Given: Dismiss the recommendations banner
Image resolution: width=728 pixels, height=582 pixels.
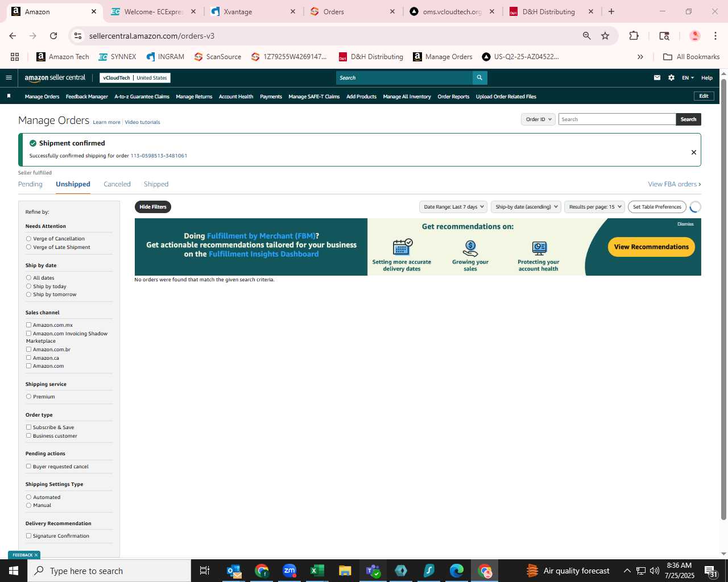Looking at the screenshot, I should (685, 224).
